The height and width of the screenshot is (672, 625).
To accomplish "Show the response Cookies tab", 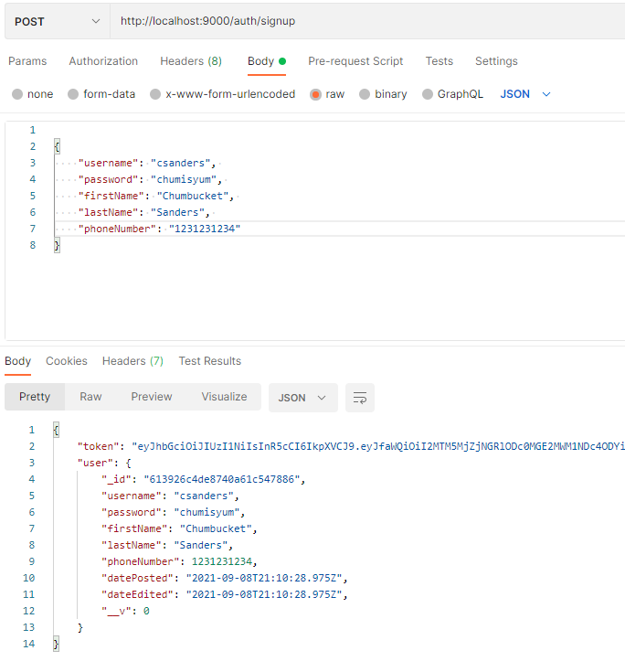I will coord(67,361).
